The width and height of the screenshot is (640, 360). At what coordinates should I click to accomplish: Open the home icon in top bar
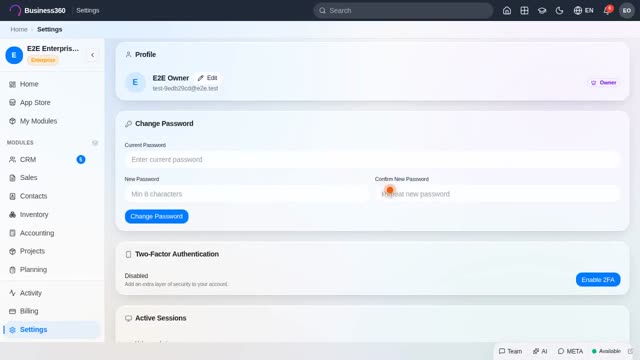tap(507, 11)
